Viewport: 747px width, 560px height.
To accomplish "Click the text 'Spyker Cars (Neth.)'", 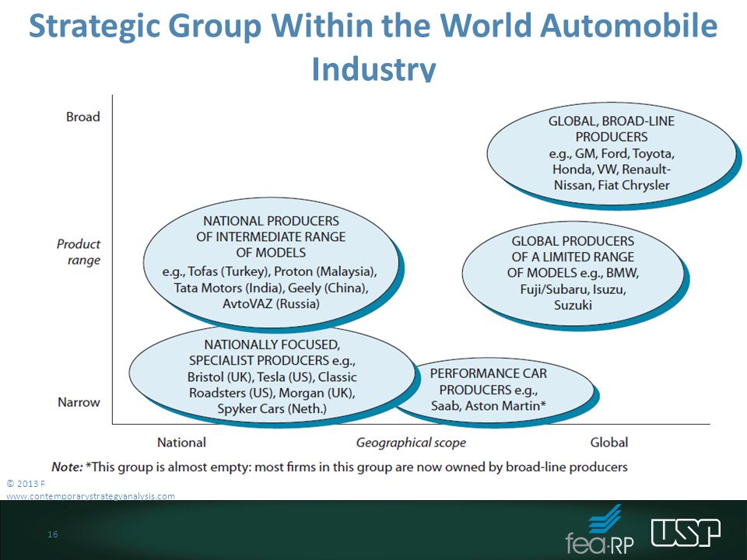I will tap(272, 408).
